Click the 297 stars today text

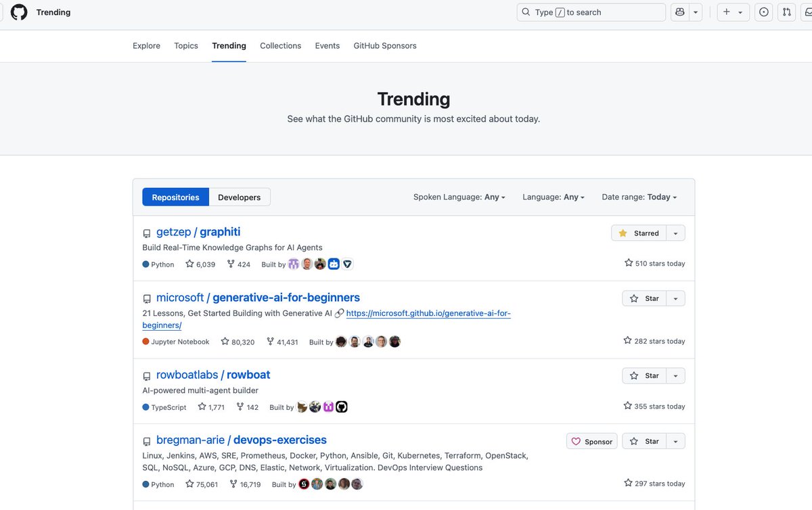654,483
